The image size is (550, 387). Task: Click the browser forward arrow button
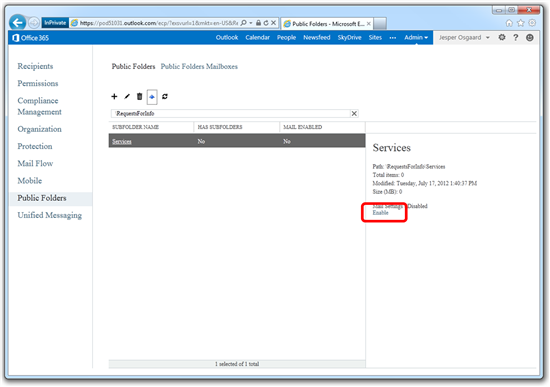click(34, 23)
